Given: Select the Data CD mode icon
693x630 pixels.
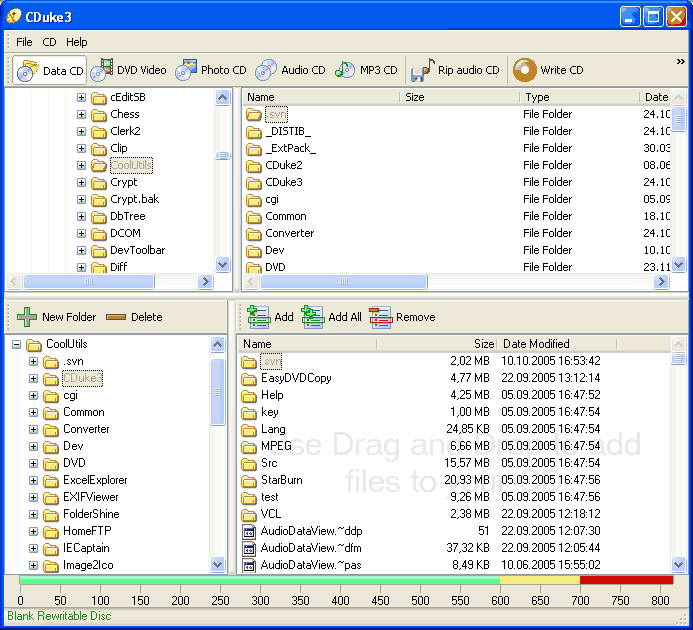Looking at the screenshot, I should click(x=27, y=70).
